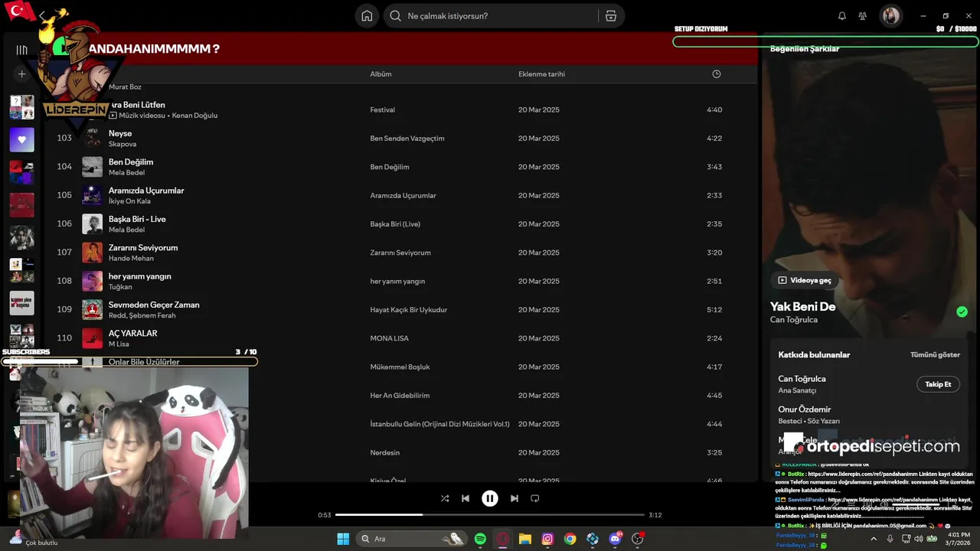The height and width of the screenshot is (551, 980).
Task: Click Sevmeden Geçer Zaman cover thumbnail
Action: [92, 310]
